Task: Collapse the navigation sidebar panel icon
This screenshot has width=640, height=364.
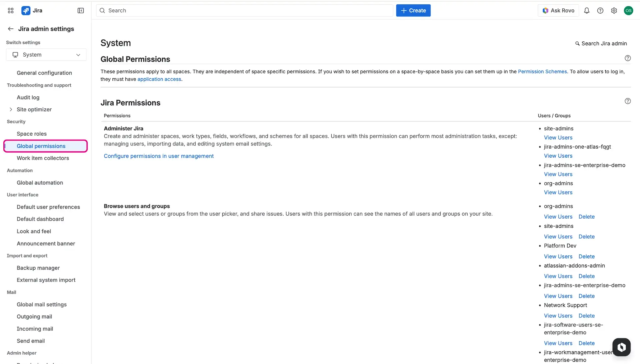Action: (x=81, y=10)
